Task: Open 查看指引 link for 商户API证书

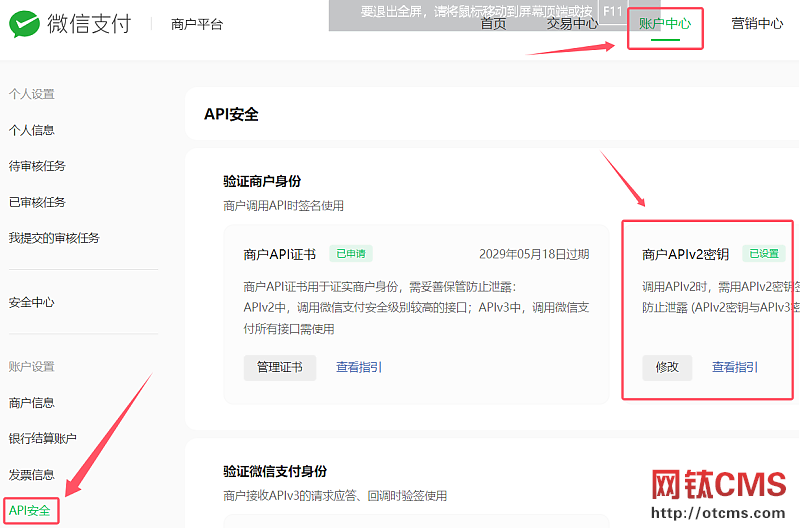Action: [359, 367]
